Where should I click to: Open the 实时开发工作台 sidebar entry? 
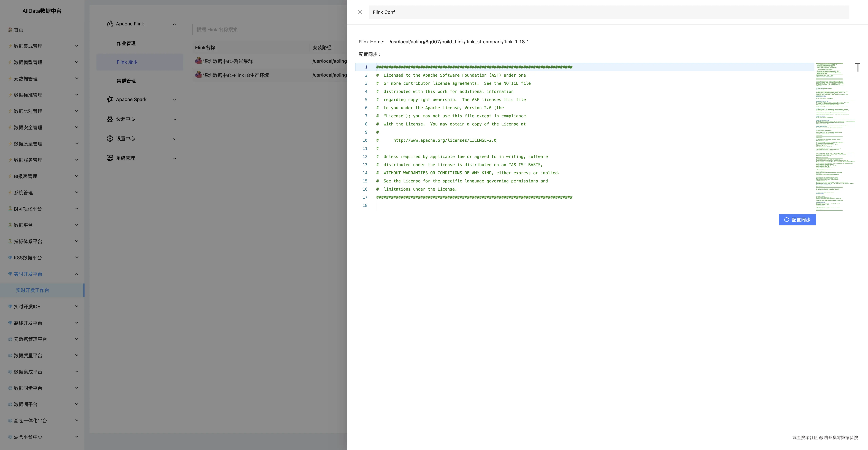point(32,290)
